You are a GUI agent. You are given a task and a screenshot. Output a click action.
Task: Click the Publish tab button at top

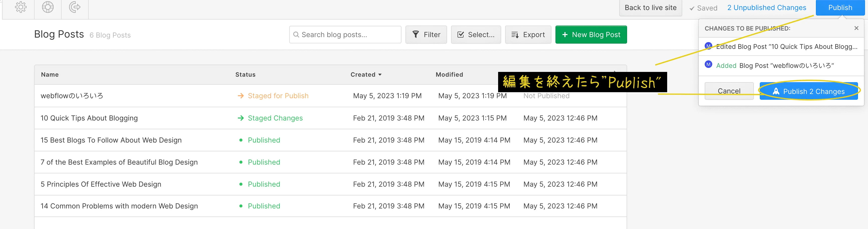coord(840,8)
